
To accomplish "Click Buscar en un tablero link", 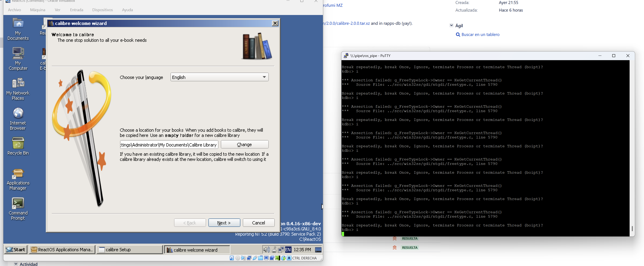I will 480,35.
